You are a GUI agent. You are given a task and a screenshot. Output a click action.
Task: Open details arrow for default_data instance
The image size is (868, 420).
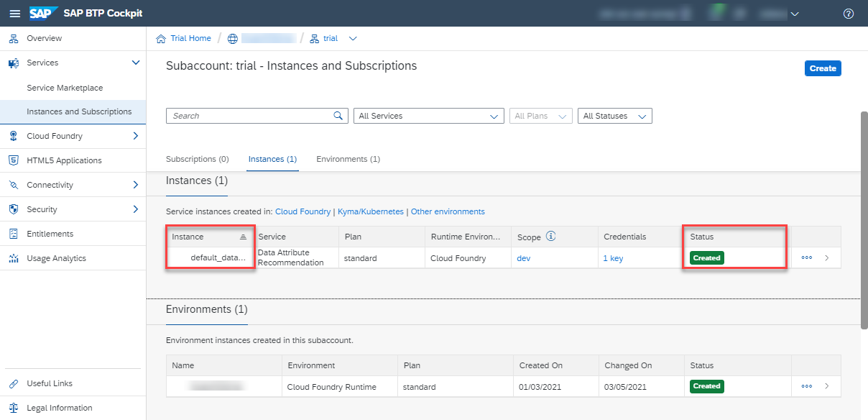click(827, 257)
